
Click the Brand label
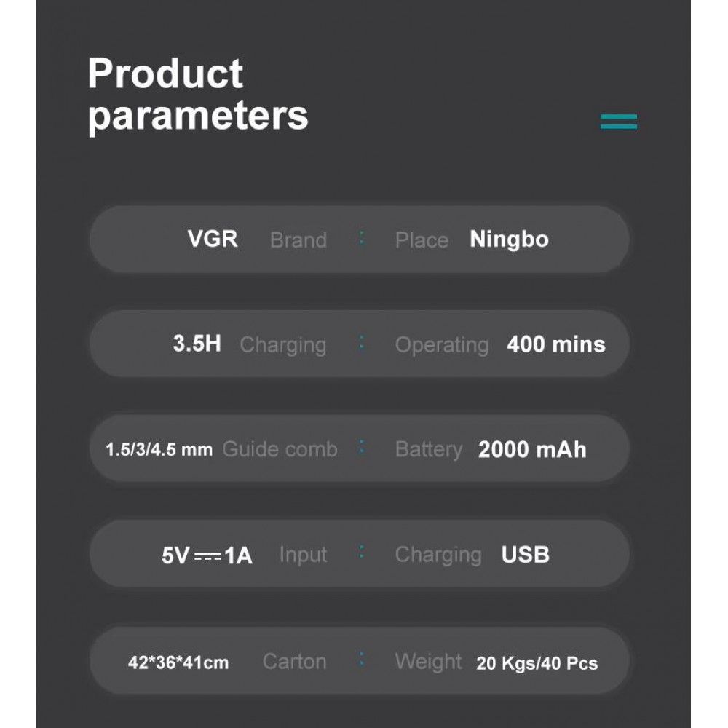tap(298, 240)
